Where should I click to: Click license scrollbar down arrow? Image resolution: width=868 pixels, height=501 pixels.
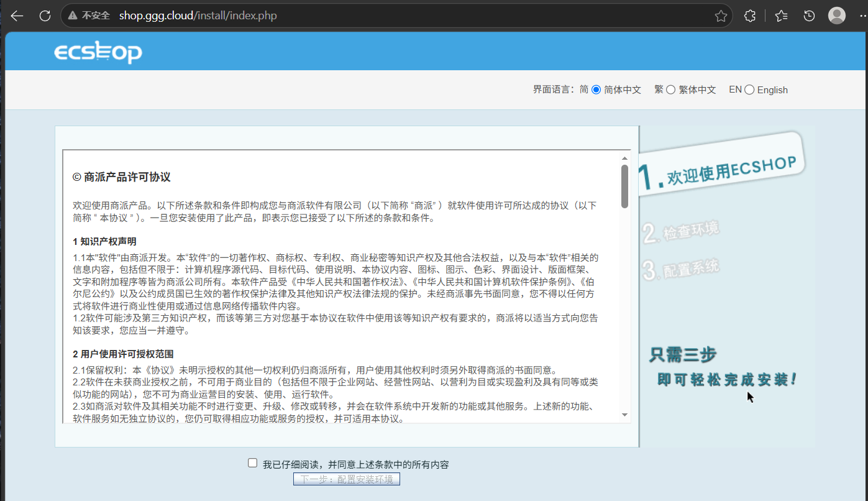[624, 415]
